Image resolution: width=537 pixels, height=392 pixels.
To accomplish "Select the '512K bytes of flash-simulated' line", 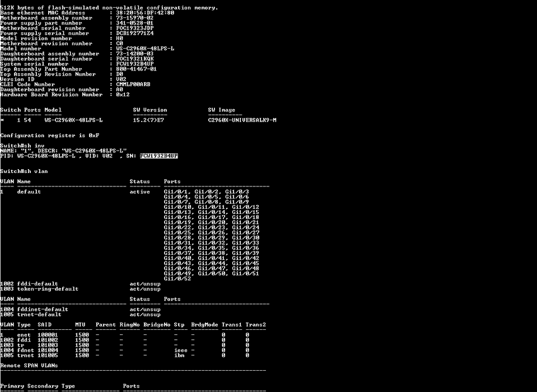I will click(x=109, y=7).
